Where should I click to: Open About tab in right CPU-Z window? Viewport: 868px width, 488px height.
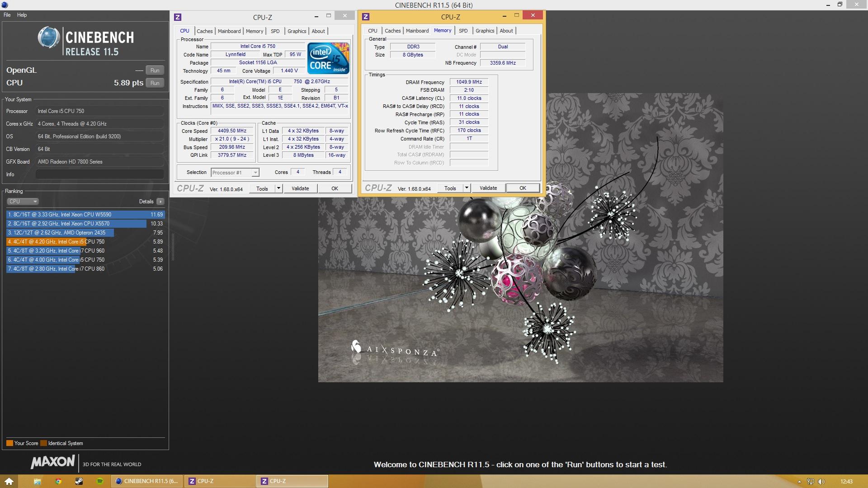pyautogui.click(x=506, y=31)
